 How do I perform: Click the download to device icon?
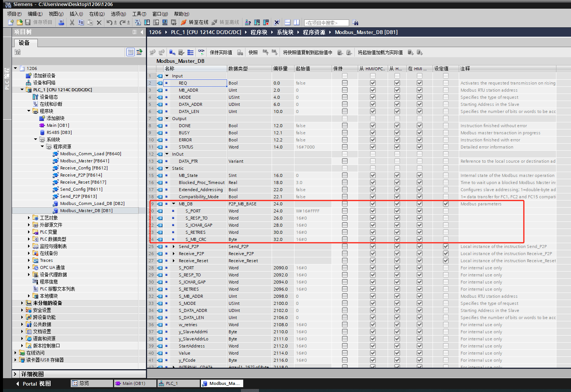147,22
